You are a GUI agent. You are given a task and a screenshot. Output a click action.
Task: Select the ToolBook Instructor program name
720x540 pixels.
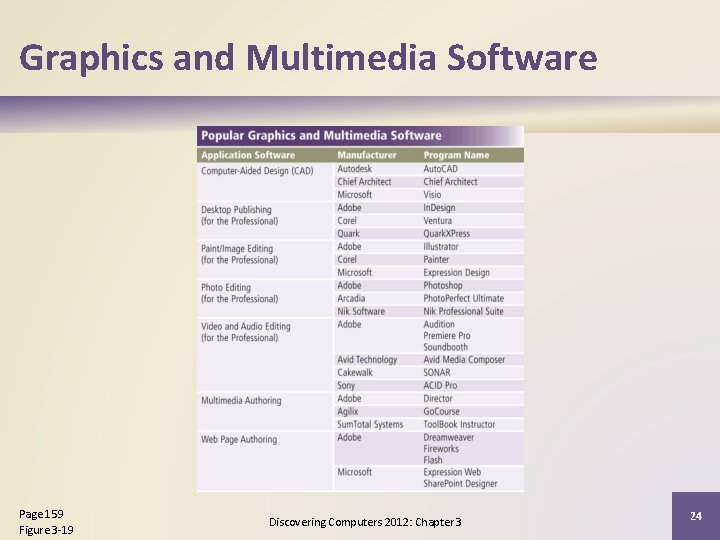coord(459,424)
